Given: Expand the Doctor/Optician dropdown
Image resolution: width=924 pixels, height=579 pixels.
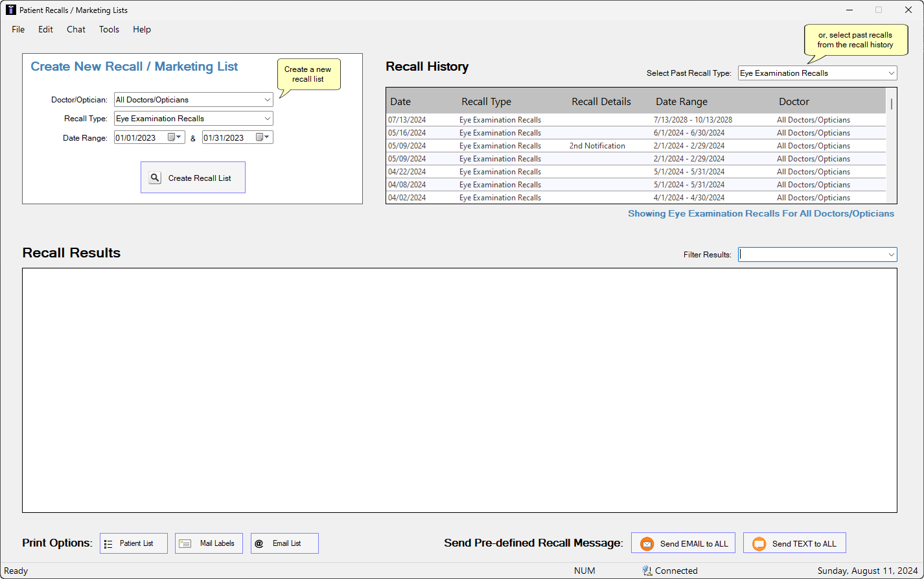Looking at the screenshot, I should (268, 100).
